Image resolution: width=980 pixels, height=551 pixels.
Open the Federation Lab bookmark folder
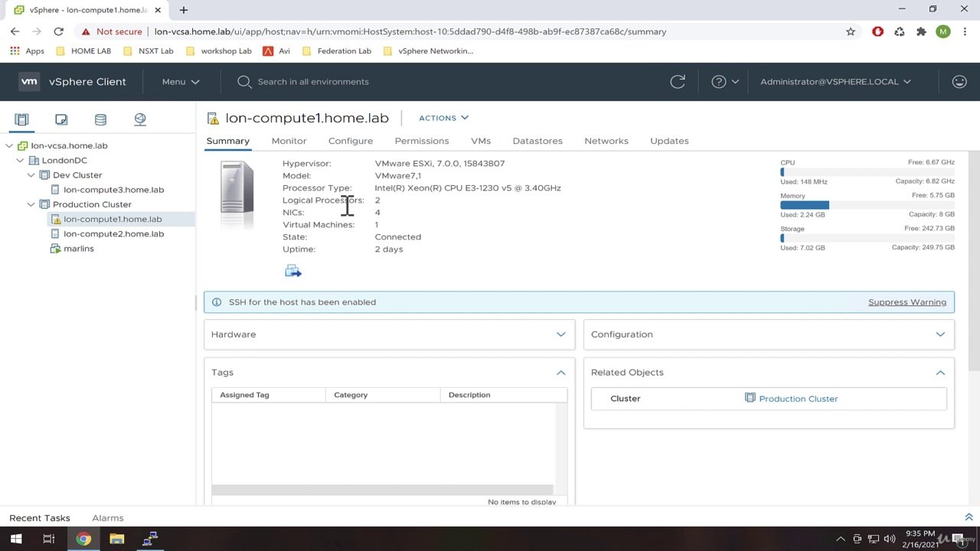[x=337, y=51]
